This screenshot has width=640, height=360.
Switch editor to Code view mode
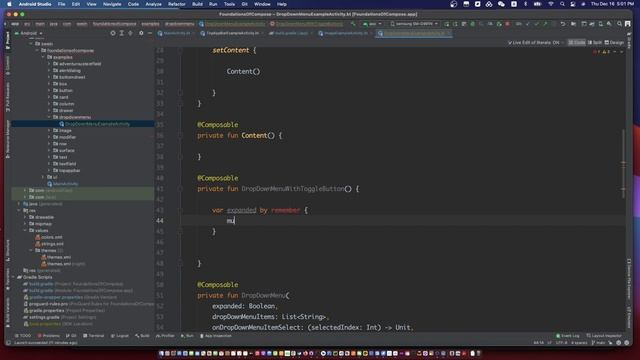(577, 42)
